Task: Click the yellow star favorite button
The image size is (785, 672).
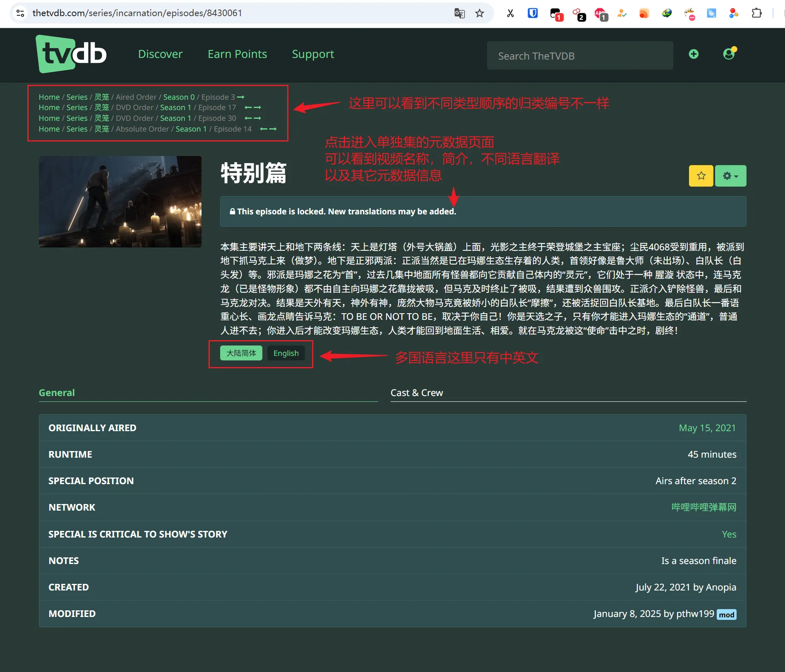Action: click(701, 176)
